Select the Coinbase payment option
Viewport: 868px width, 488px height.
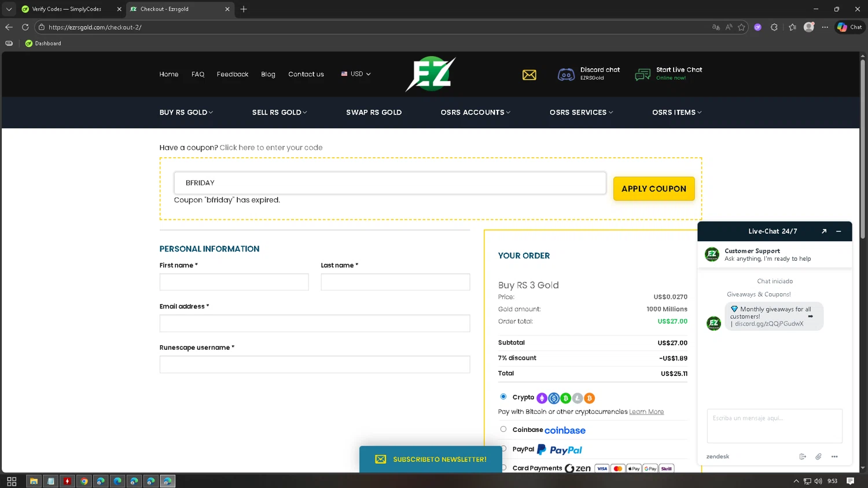click(503, 429)
